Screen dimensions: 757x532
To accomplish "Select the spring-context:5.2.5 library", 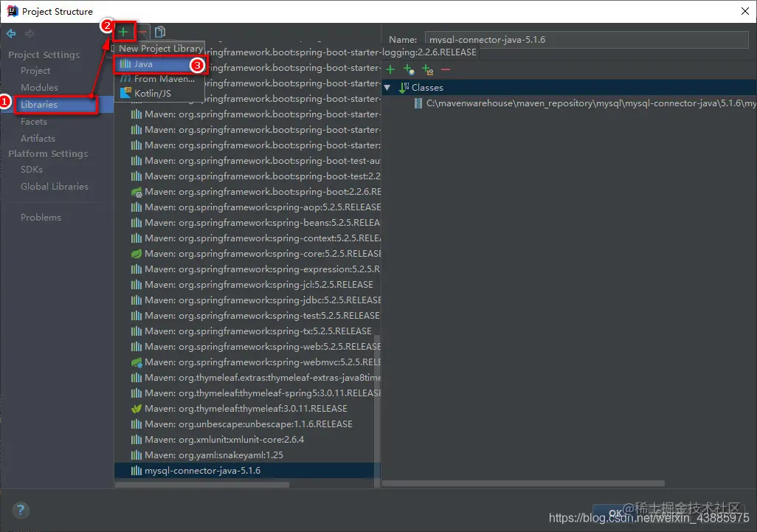I will coord(262,238).
